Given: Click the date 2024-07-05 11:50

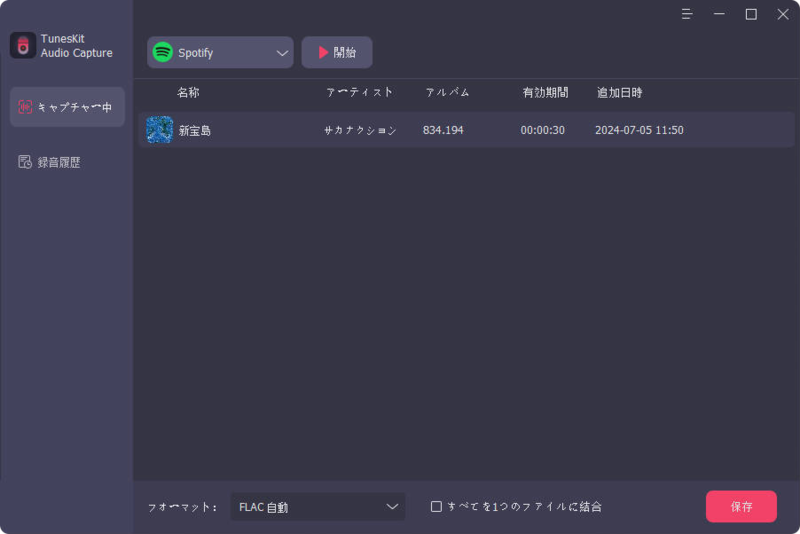Looking at the screenshot, I should (x=639, y=130).
